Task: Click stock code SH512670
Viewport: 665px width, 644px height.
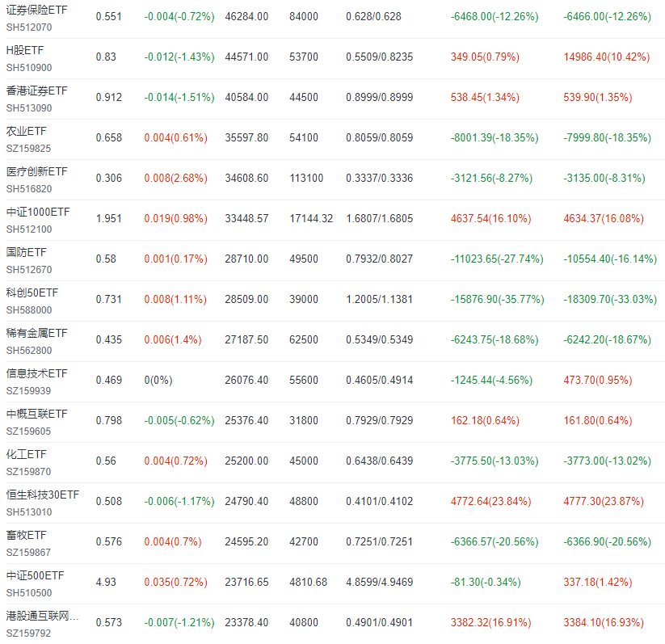Action: coord(29,269)
